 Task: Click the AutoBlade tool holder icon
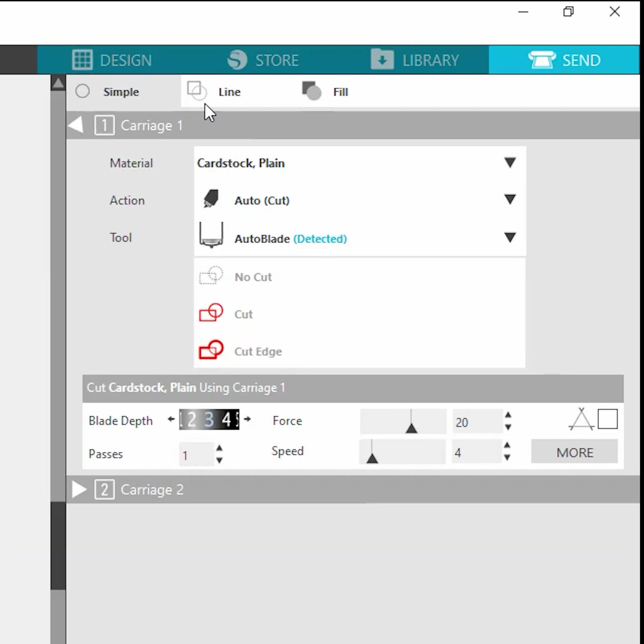pyautogui.click(x=211, y=235)
